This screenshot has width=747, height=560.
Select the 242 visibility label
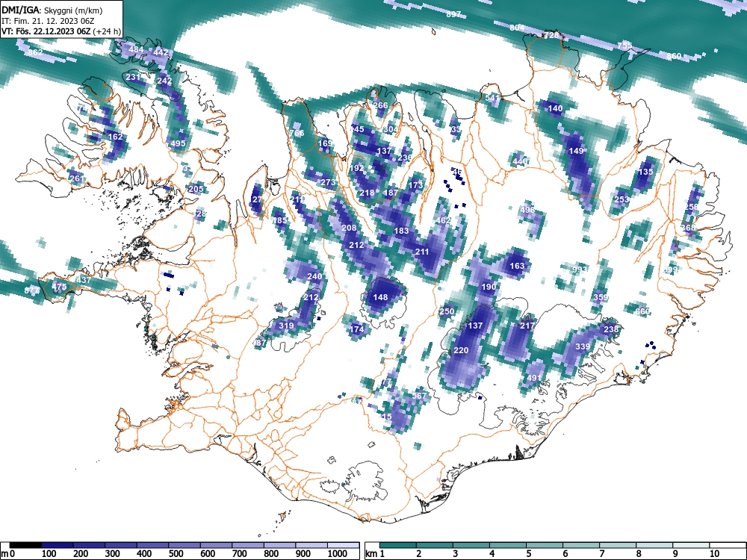click(164, 81)
